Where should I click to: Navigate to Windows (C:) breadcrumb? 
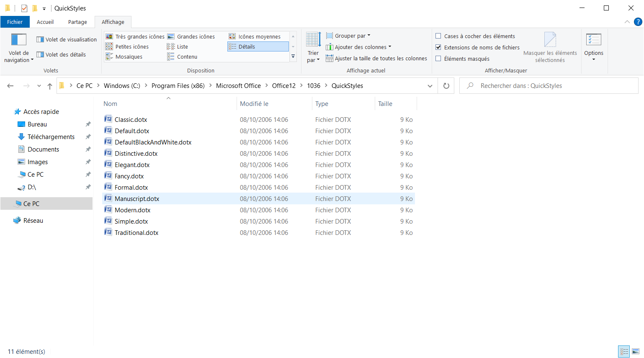(x=122, y=85)
